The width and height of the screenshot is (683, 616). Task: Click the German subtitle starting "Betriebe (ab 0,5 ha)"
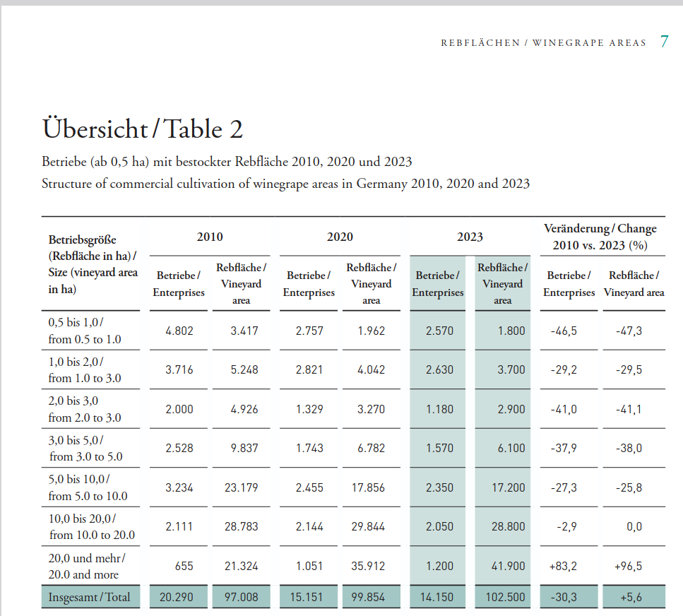pyautogui.click(x=227, y=162)
